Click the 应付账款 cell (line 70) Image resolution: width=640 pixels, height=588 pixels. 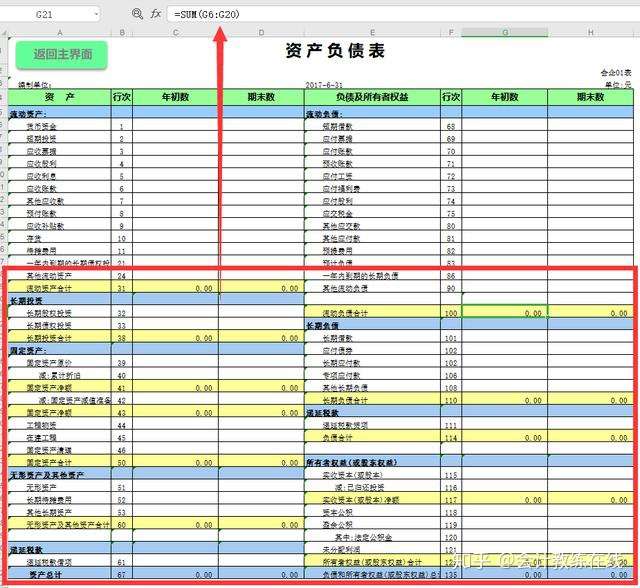coord(372,151)
